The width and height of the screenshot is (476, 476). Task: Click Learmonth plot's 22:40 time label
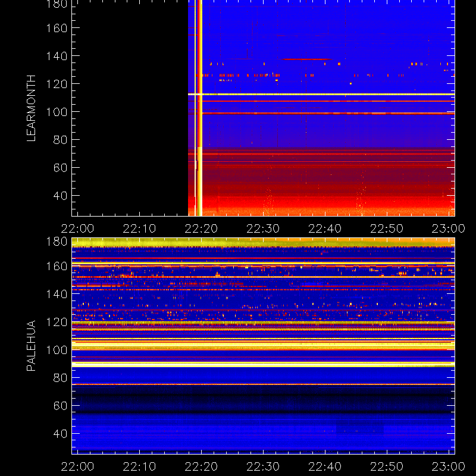coord(325,228)
